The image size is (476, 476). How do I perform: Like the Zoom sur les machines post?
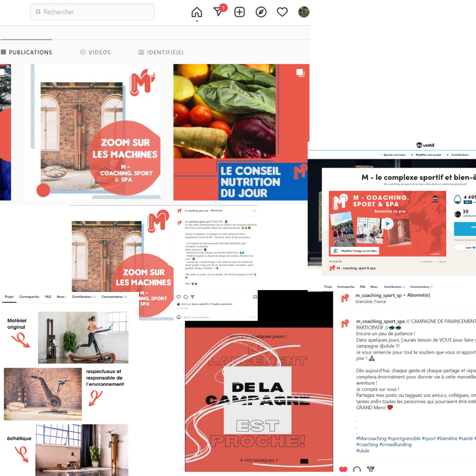pos(179,297)
